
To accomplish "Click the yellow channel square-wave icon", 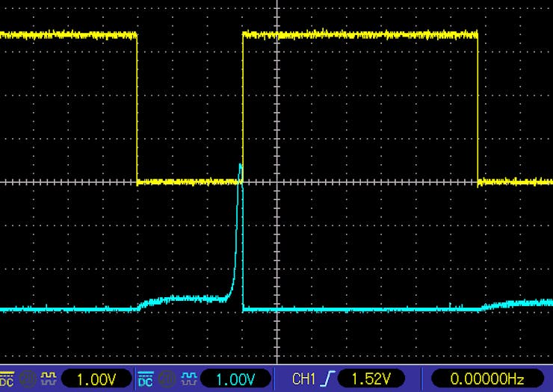I will (49, 379).
